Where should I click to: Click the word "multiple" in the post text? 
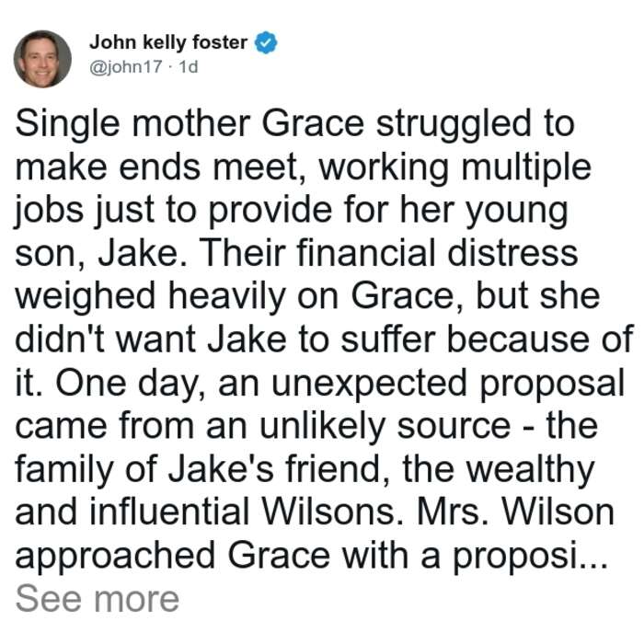526,168
